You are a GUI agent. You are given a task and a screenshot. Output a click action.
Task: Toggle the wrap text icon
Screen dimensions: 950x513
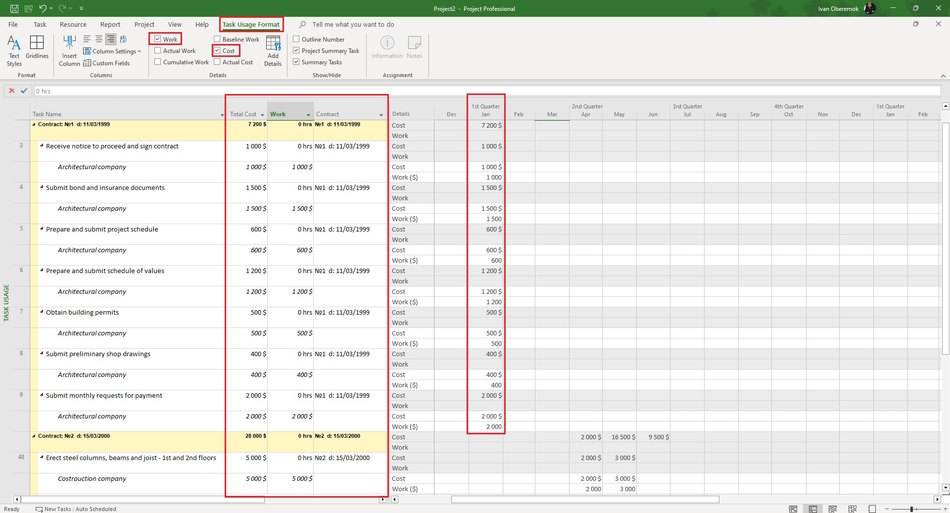point(124,39)
